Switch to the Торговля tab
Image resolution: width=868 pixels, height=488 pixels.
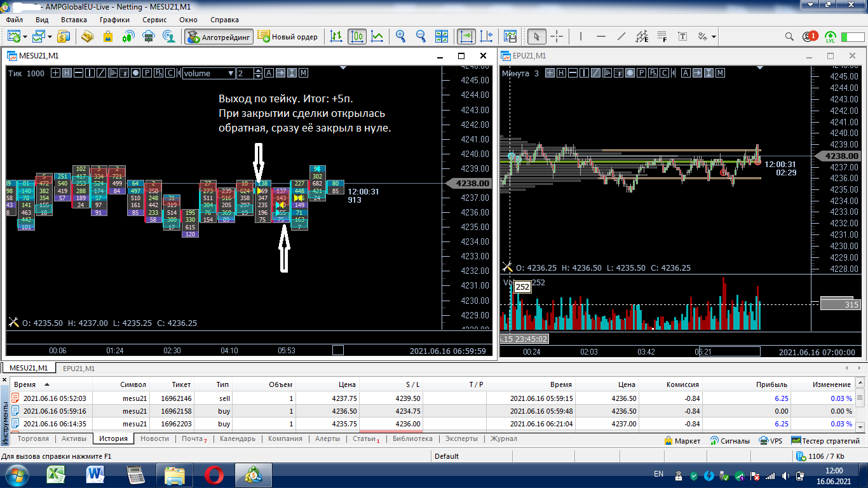pyautogui.click(x=33, y=439)
